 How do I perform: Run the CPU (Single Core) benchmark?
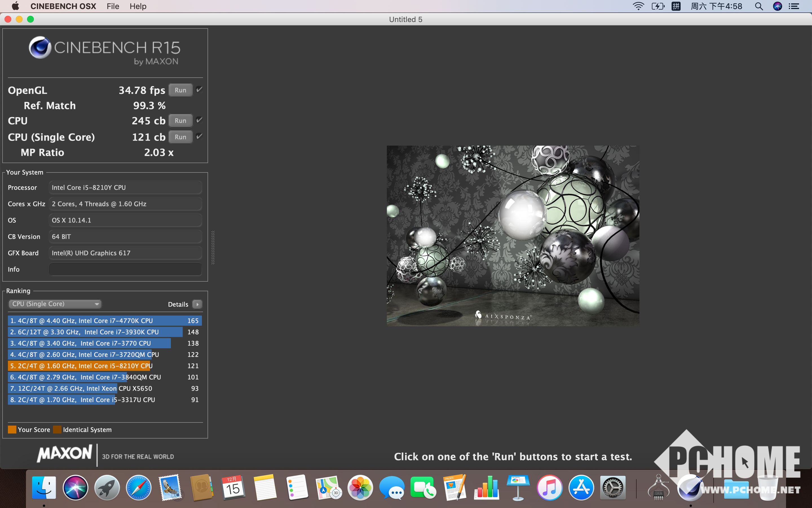click(180, 137)
